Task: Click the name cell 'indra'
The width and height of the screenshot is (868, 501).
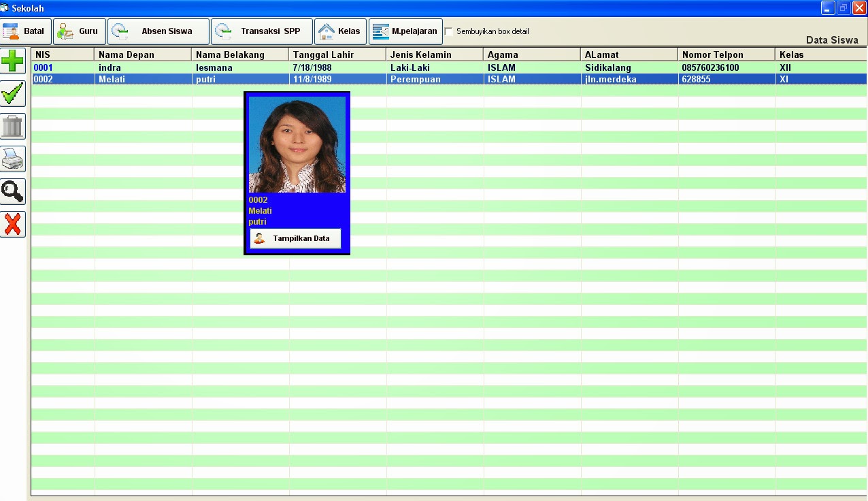Action: pyautogui.click(x=143, y=67)
